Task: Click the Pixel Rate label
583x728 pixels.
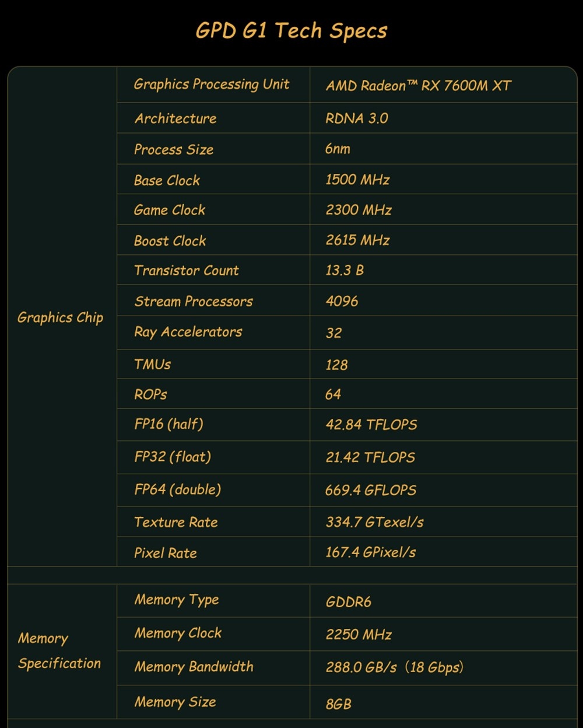Action: (166, 553)
